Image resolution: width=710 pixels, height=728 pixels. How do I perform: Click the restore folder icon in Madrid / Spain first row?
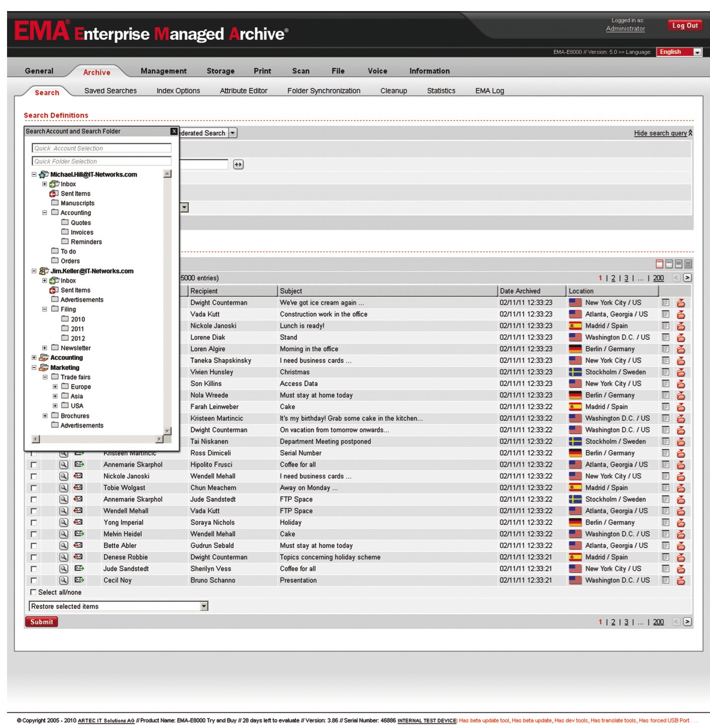pyautogui.click(x=681, y=326)
